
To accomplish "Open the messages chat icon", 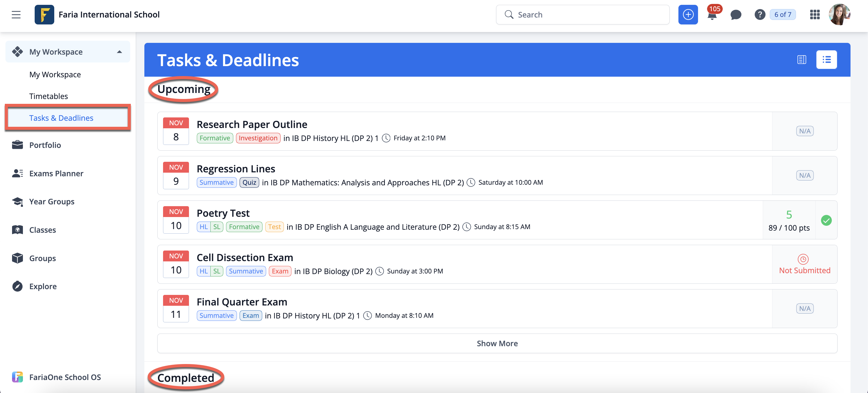I will click(736, 15).
